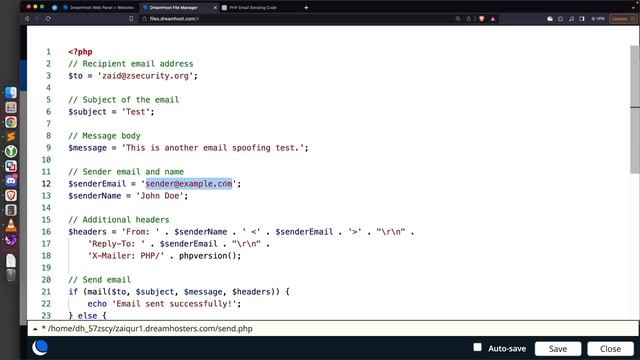The width and height of the screenshot is (640, 360).
Task: Click the browser Update button
Action: pyautogui.click(x=623, y=19)
